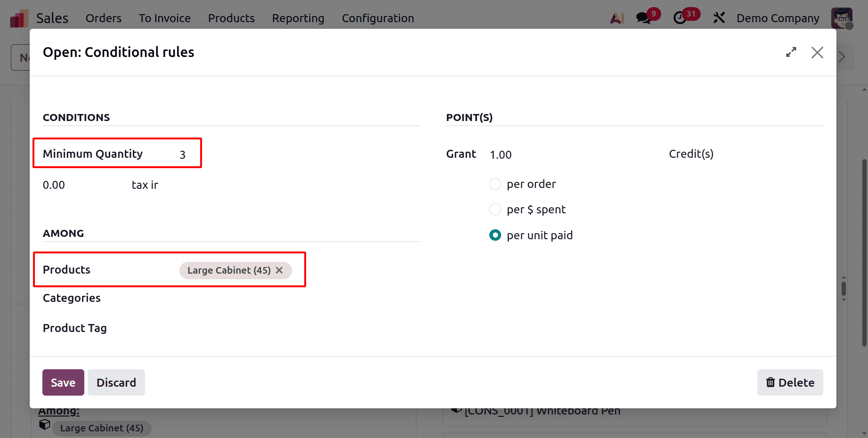Expand the Conditional rules dialog to fullscreen
This screenshot has height=438, width=868.
click(x=791, y=52)
